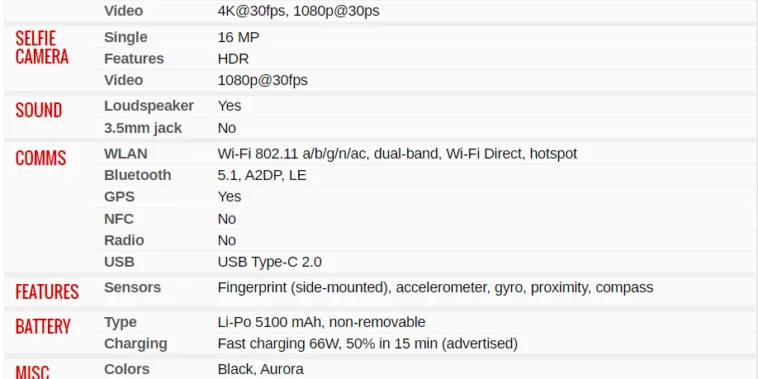The width and height of the screenshot is (758, 379).
Task: Click the selfie camera Single label
Action: pos(126,37)
